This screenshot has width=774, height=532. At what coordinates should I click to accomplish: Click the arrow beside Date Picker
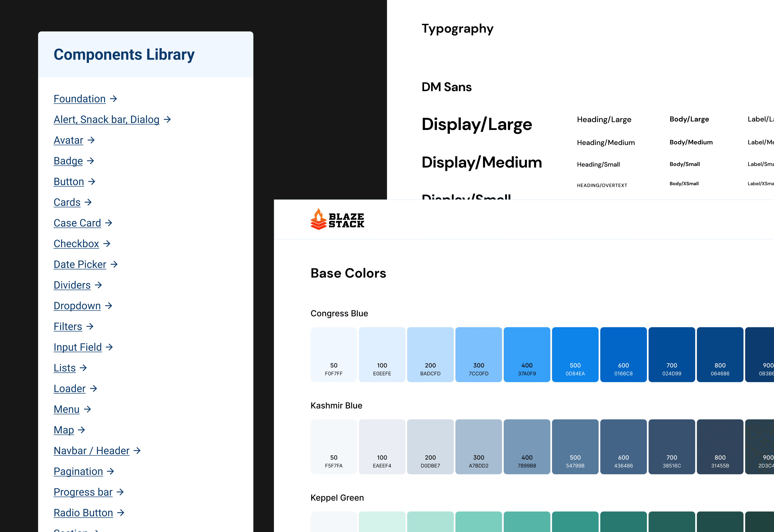tap(114, 264)
